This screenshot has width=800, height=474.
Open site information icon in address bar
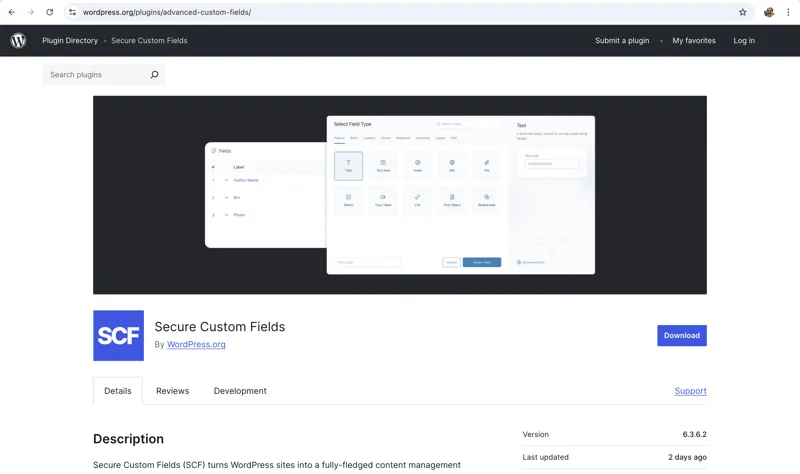click(72, 12)
